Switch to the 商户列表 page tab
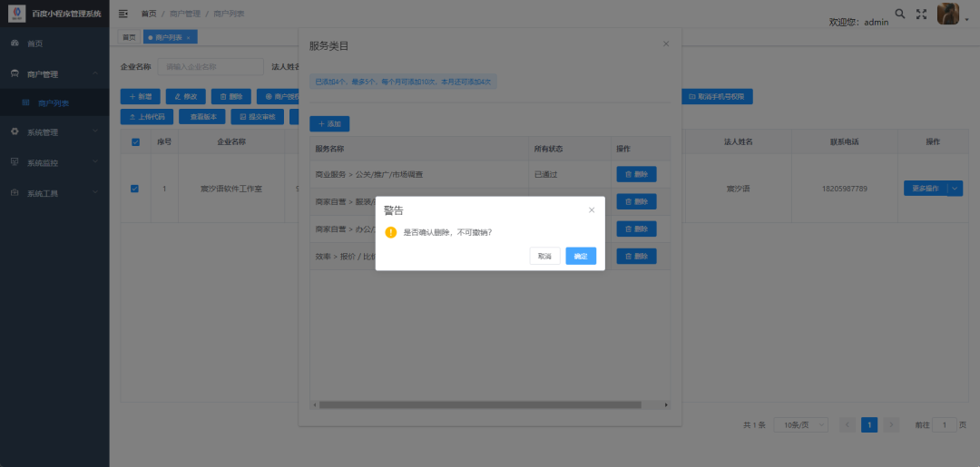This screenshot has height=467, width=980. tap(170, 37)
